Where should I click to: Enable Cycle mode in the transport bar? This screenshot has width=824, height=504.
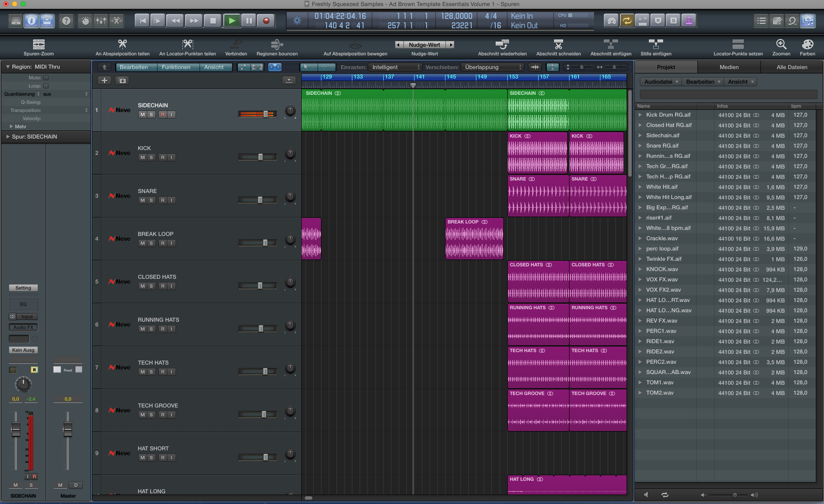point(627,20)
